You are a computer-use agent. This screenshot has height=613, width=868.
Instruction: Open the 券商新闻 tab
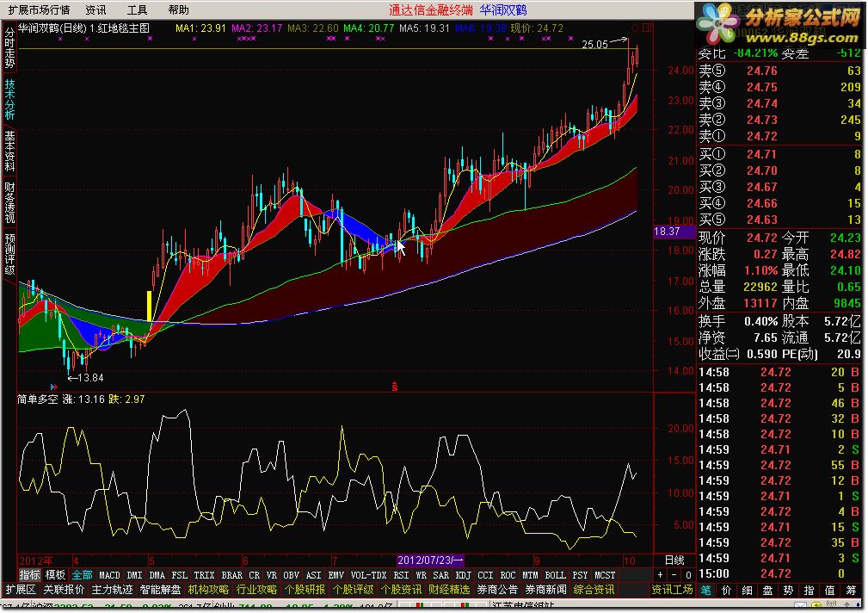click(545, 589)
